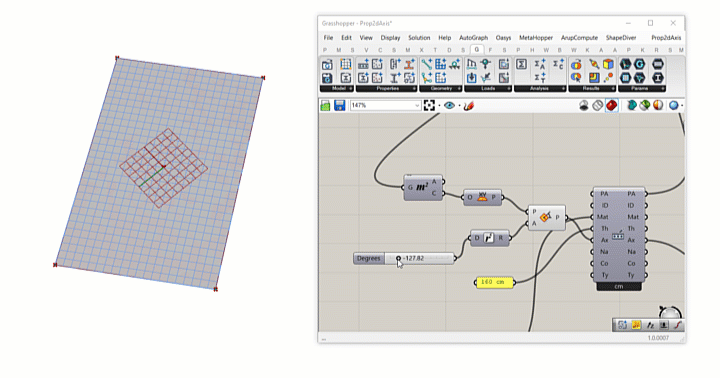
Task: Click the Save Model floppy icon in Model group
Action: 327,78
